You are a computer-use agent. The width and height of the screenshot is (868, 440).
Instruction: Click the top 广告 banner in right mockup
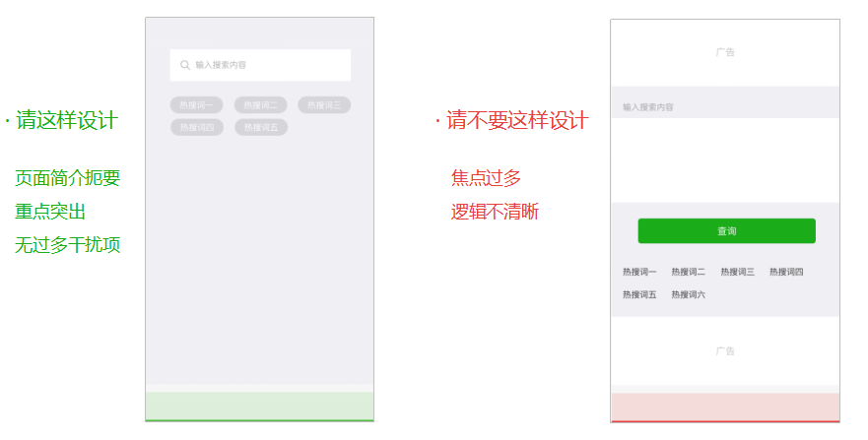click(725, 52)
